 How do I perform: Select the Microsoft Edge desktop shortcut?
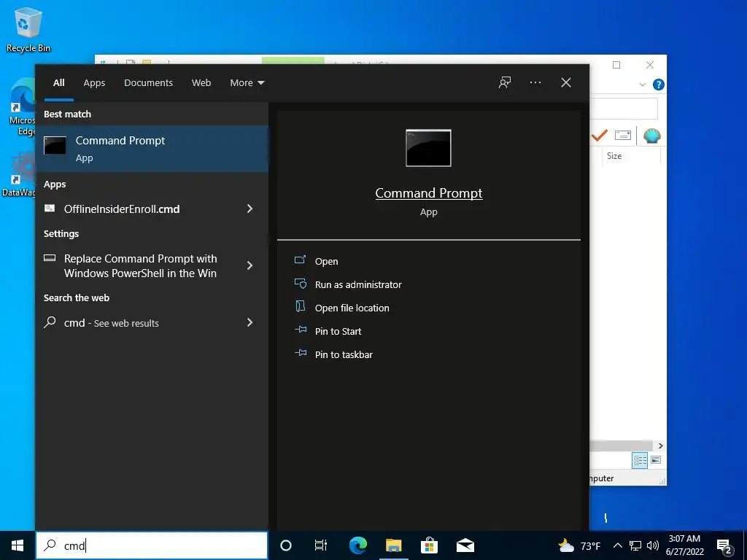[22, 107]
